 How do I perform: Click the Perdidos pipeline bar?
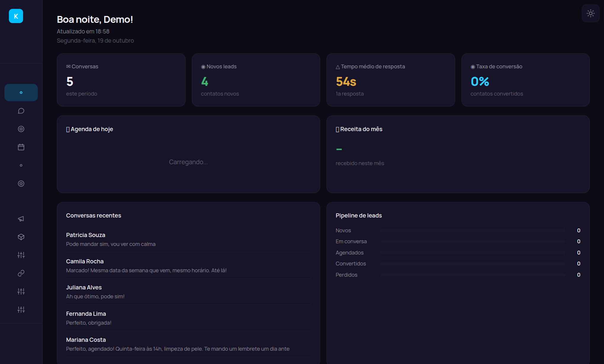[473, 275]
